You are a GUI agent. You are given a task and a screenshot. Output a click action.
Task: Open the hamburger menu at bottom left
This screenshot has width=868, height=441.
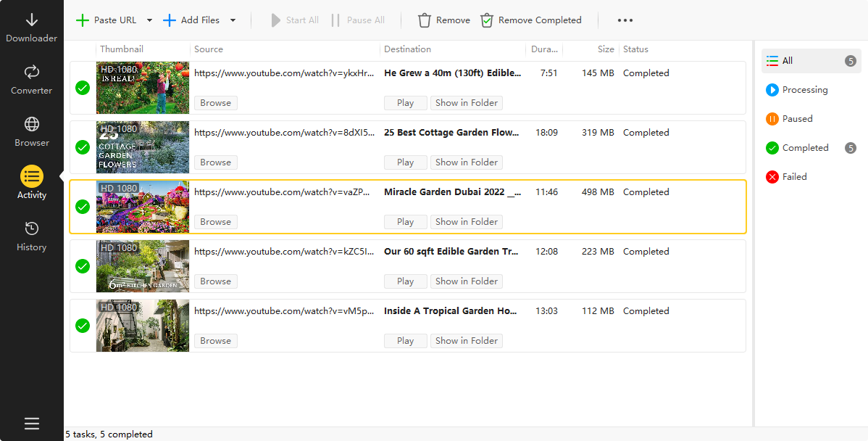click(31, 424)
